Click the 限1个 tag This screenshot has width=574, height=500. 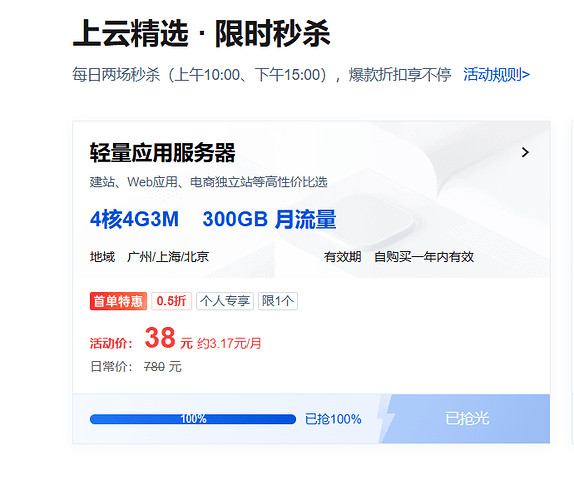278,301
